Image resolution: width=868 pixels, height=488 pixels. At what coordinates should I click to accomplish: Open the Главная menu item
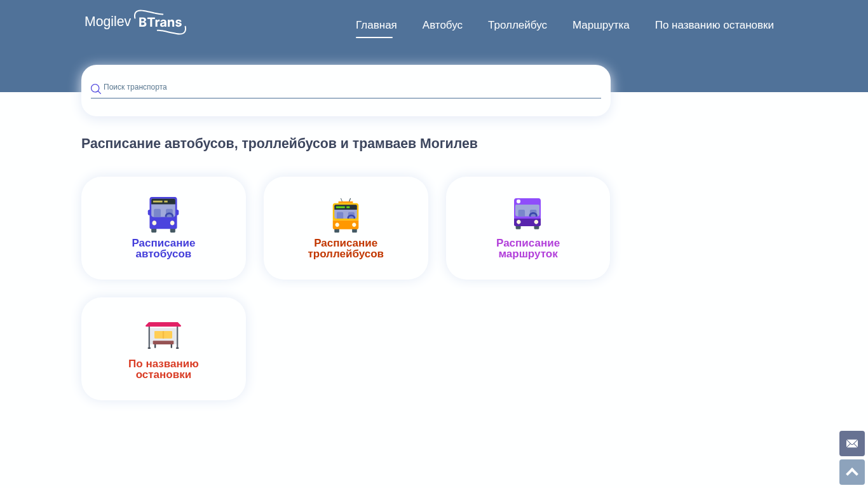(x=376, y=25)
